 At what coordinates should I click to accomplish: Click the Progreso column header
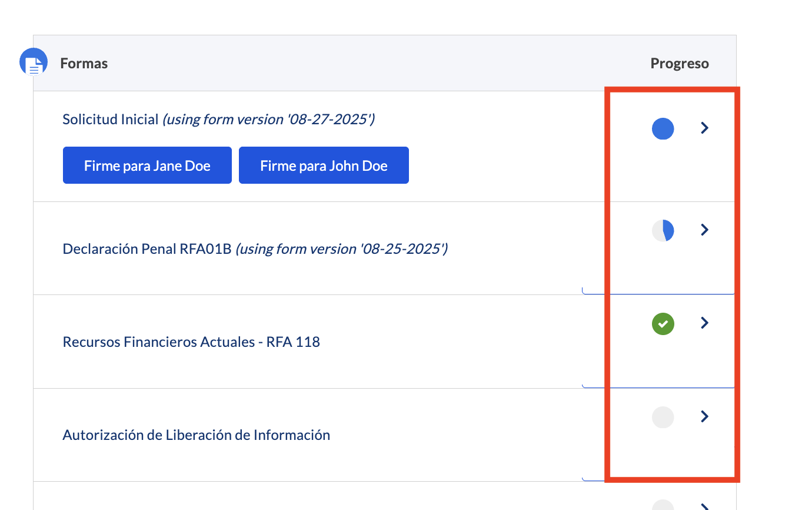click(x=680, y=64)
